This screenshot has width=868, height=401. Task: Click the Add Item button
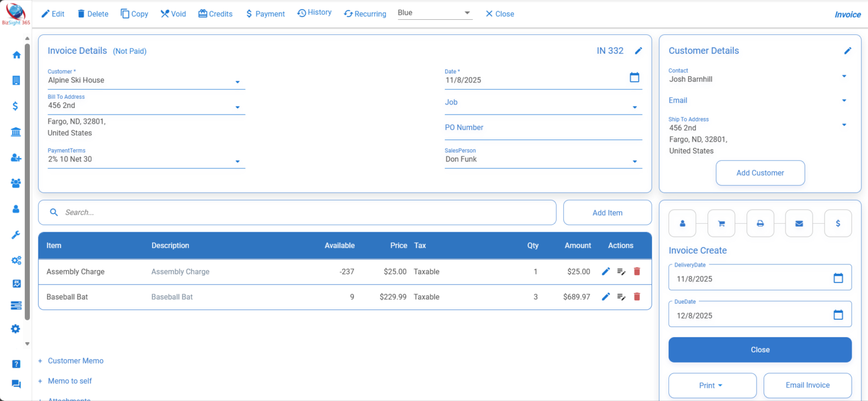point(607,212)
